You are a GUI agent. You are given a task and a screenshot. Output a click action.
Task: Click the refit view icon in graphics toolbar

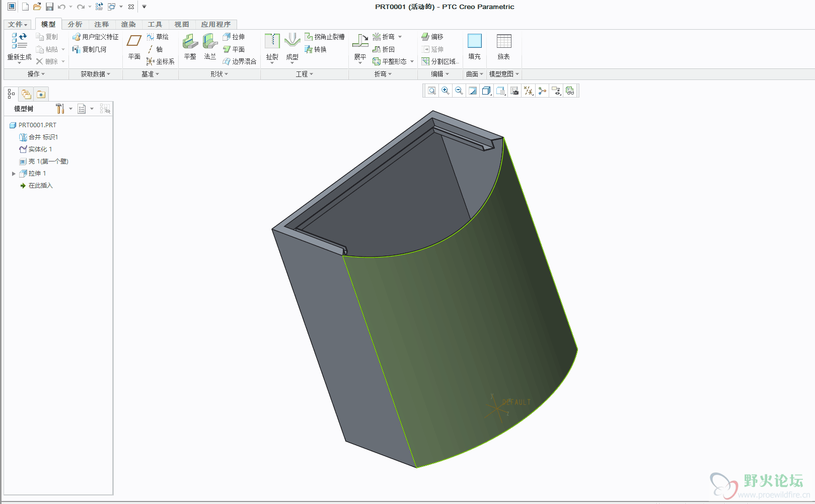point(432,91)
